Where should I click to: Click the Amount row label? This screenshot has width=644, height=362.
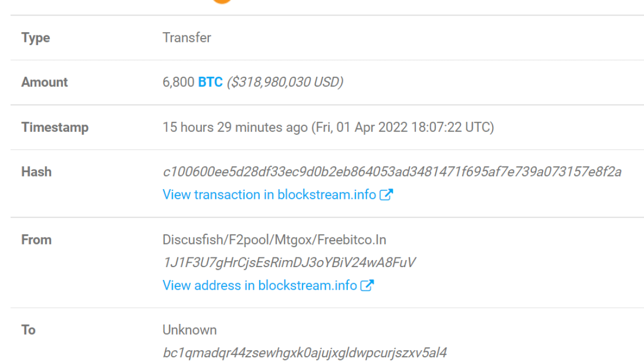coord(45,82)
